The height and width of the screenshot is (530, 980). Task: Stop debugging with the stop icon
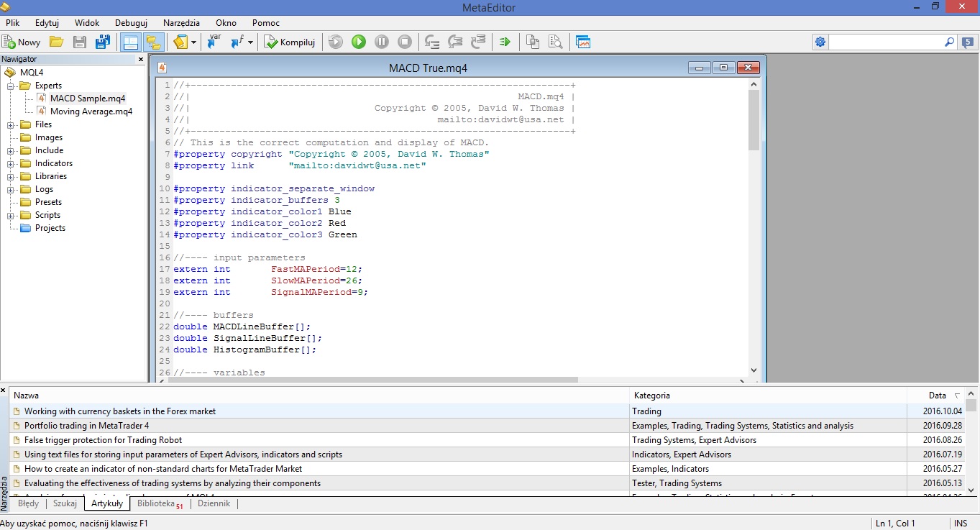point(405,42)
